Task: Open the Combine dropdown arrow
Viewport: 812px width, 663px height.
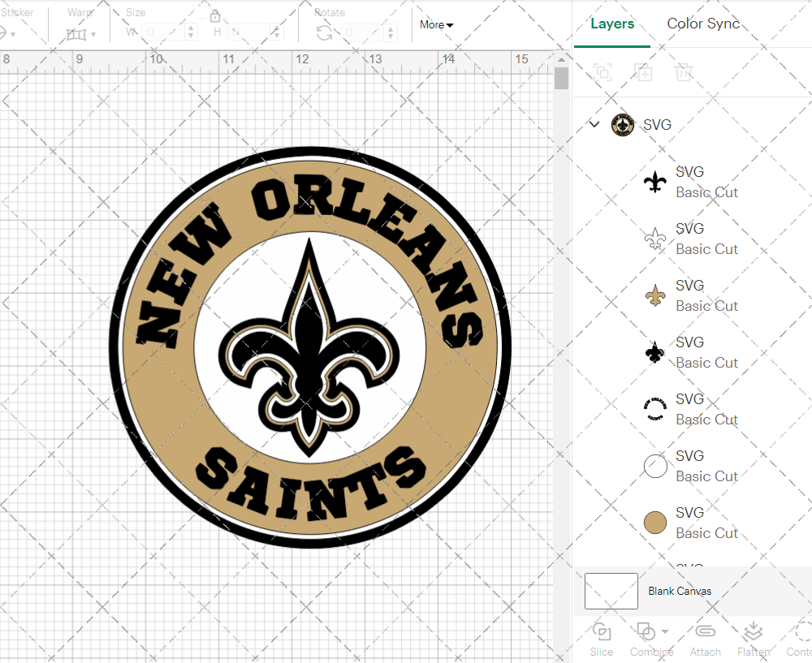Action: [663, 631]
